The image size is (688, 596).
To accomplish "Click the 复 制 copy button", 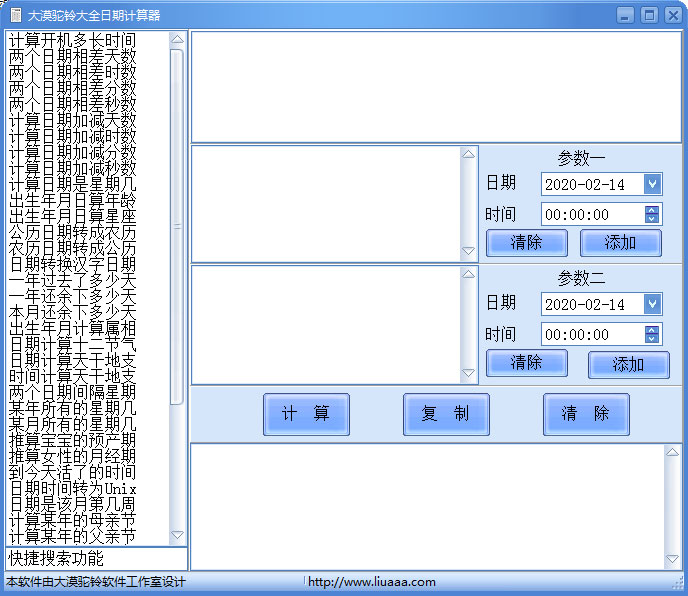I will [446, 414].
